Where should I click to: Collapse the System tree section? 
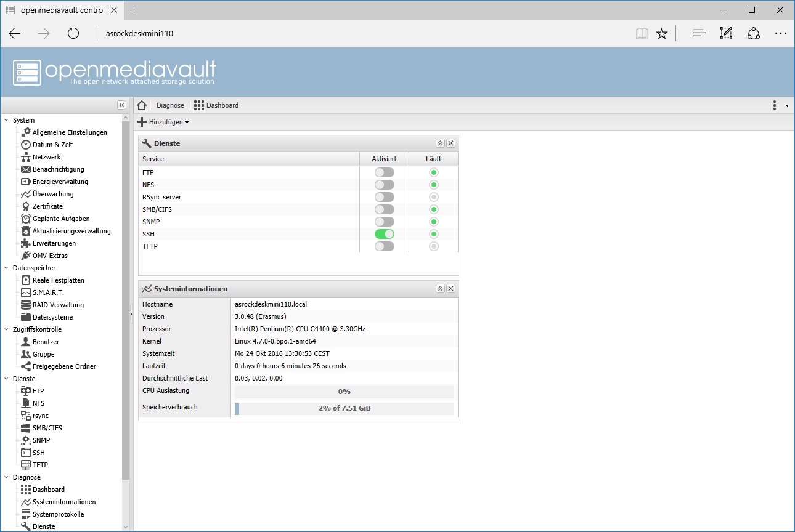[6, 120]
